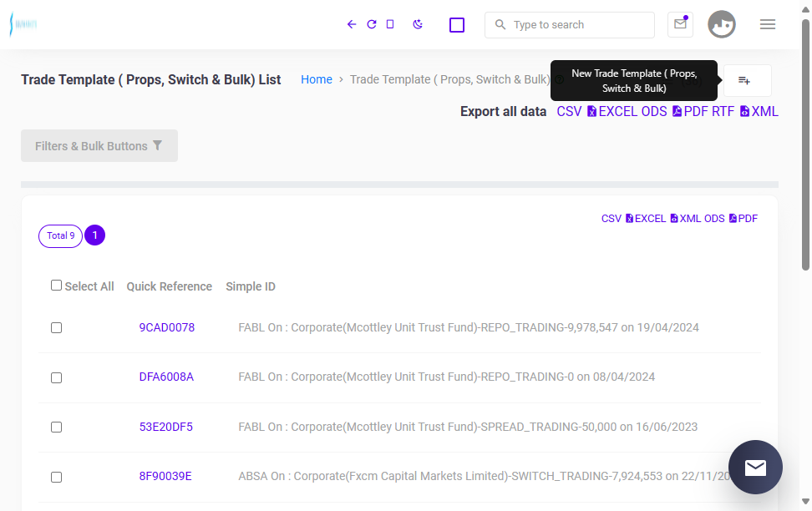Export all data as RTF
812x511 pixels.
pos(723,111)
